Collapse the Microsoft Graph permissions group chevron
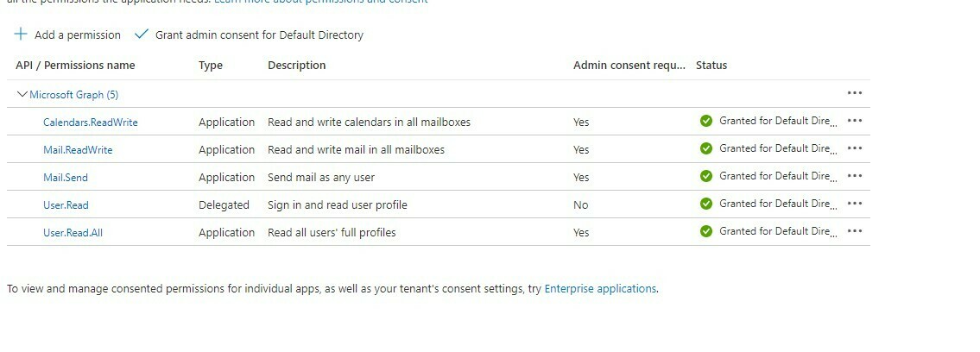This screenshot has height=352, width=980. pyautogui.click(x=22, y=94)
